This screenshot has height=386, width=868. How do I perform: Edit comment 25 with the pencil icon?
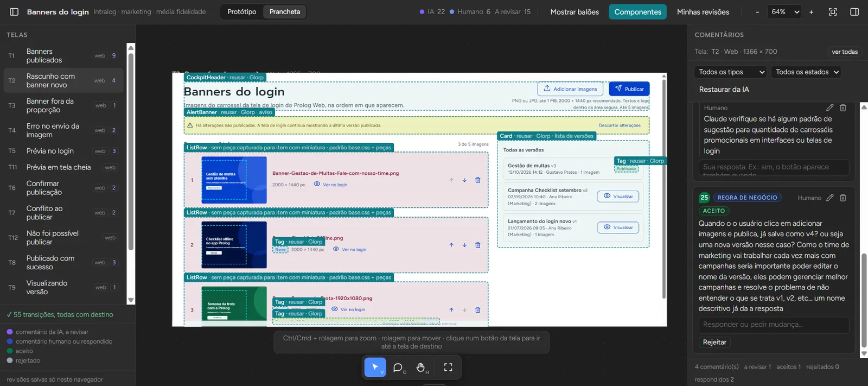click(x=829, y=198)
